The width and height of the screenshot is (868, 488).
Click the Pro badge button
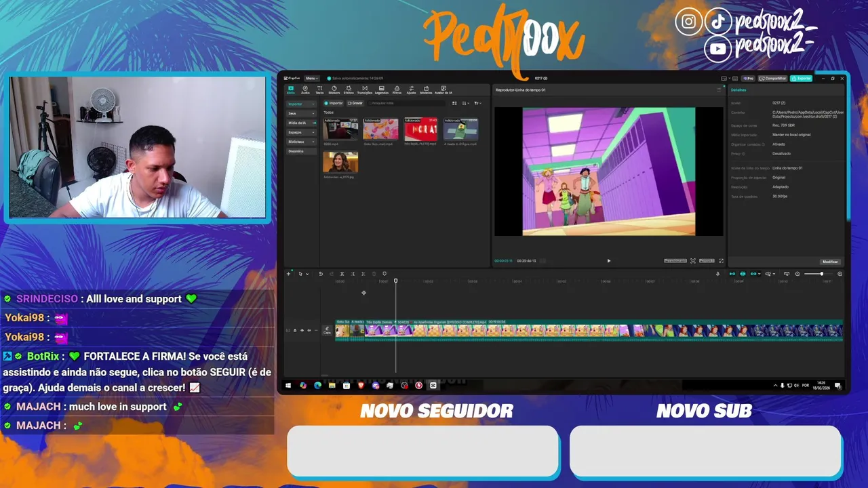tap(748, 79)
